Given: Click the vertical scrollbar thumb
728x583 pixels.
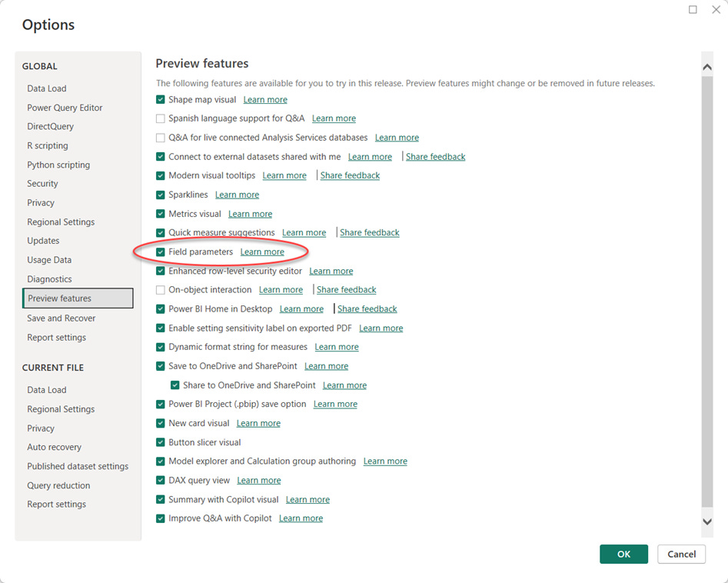Looking at the screenshot, I should (x=706, y=291).
